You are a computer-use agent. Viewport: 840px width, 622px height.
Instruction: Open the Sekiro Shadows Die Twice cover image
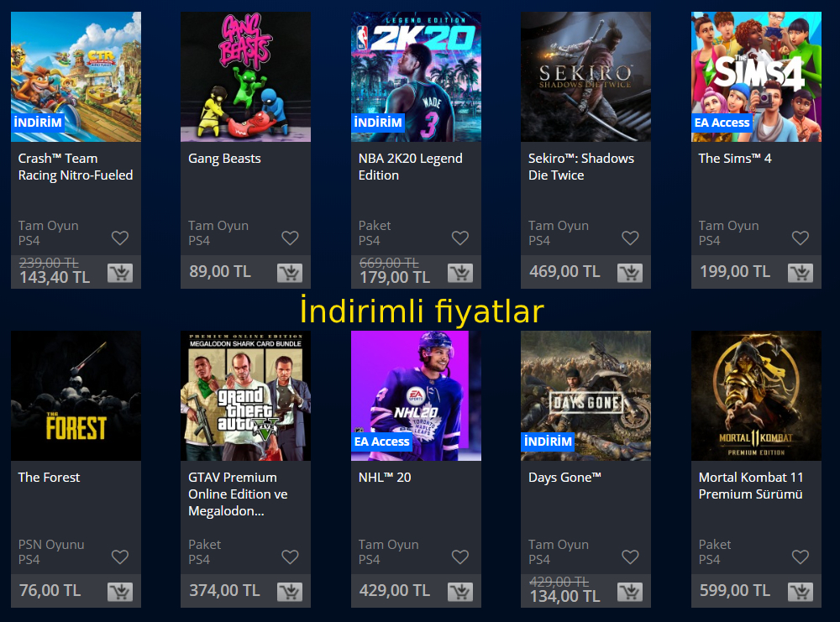tap(585, 76)
